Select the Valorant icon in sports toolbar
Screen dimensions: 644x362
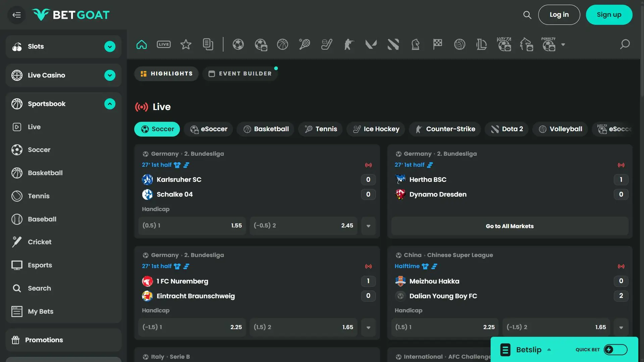tap(371, 44)
